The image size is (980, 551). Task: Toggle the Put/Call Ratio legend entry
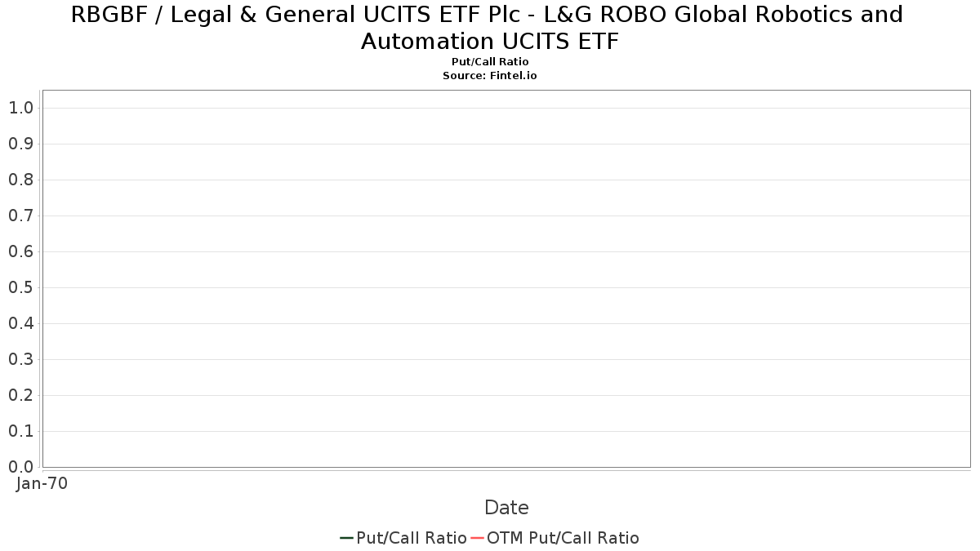click(x=412, y=538)
